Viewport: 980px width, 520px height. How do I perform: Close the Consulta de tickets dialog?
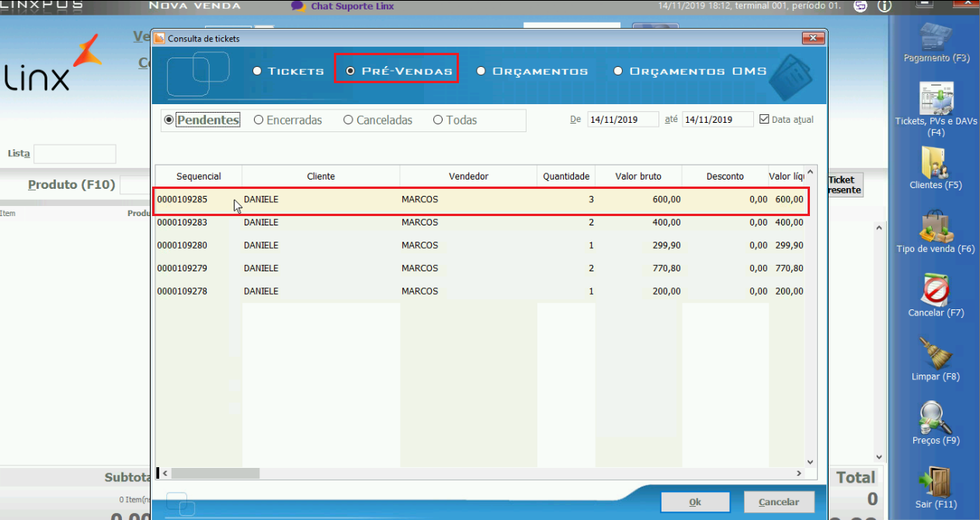(813, 38)
